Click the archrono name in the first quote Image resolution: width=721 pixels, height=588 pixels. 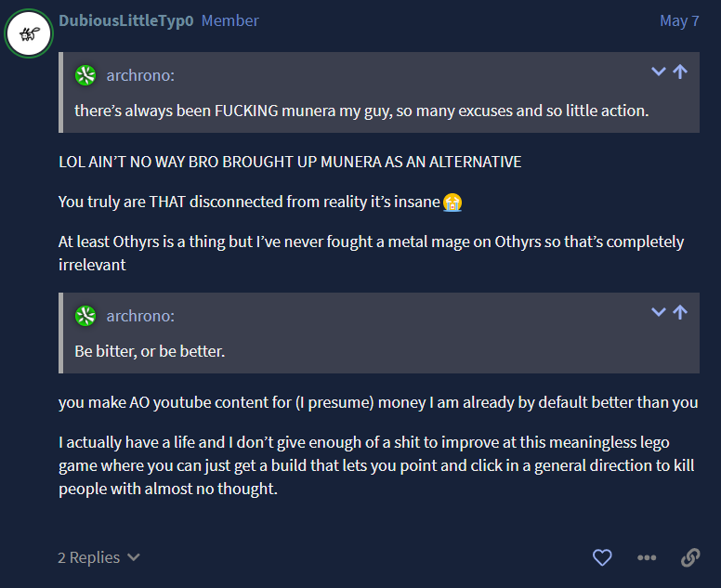coord(140,75)
